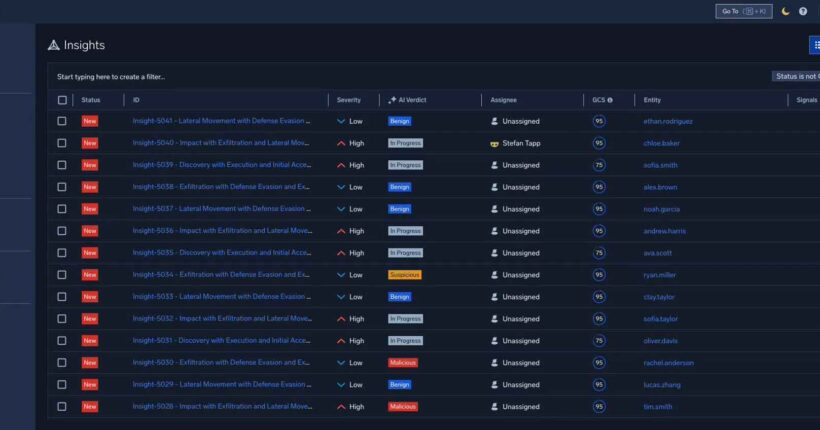The width and height of the screenshot is (820, 430).
Task: Click the ryan.miller entity link
Action: [x=659, y=275]
